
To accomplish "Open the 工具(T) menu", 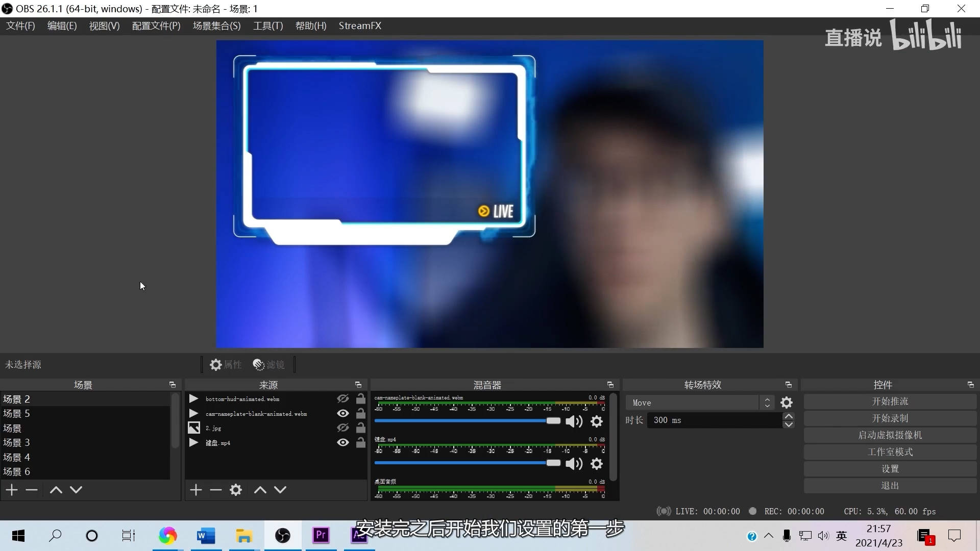I will (267, 26).
